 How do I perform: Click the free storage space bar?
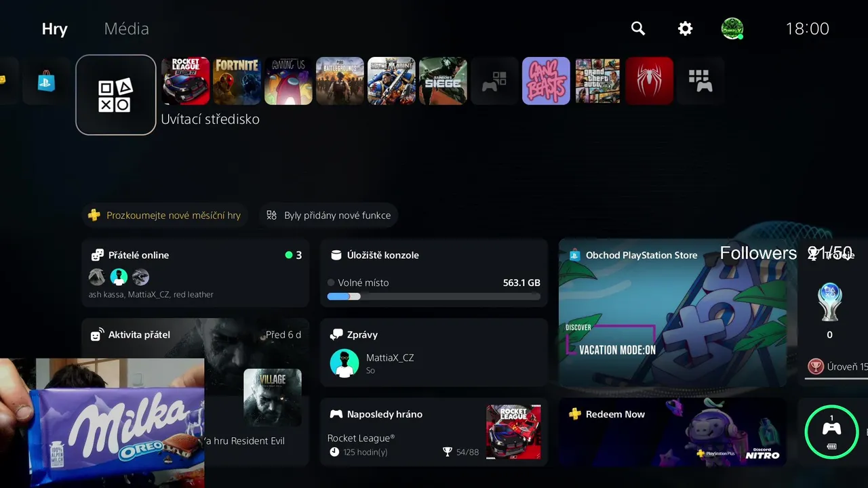click(x=434, y=296)
